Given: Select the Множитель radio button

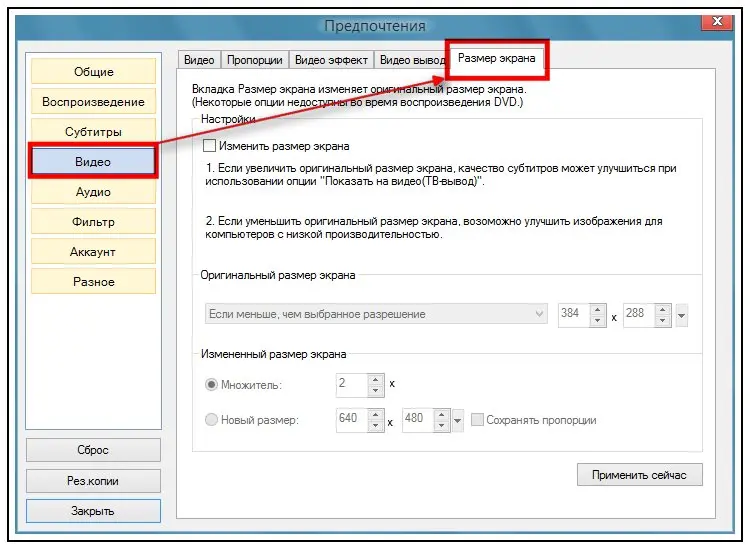Looking at the screenshot, I should click(x=211, y=384).
